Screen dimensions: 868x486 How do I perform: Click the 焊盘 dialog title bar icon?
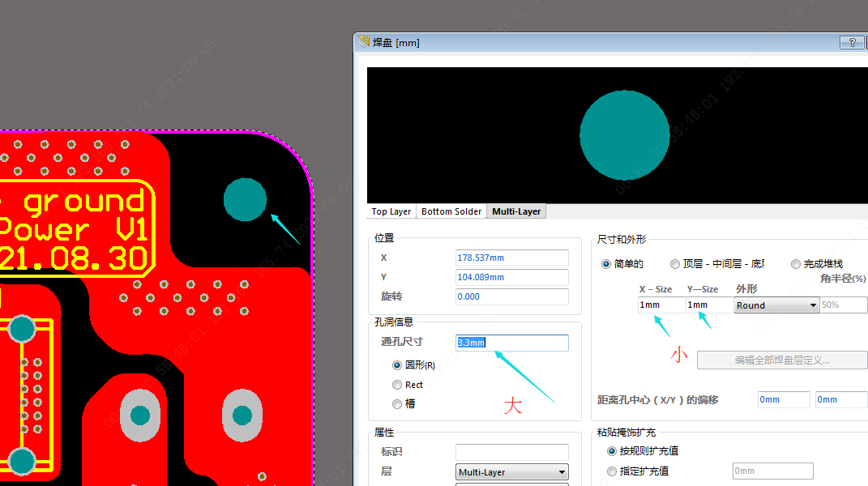364,43
